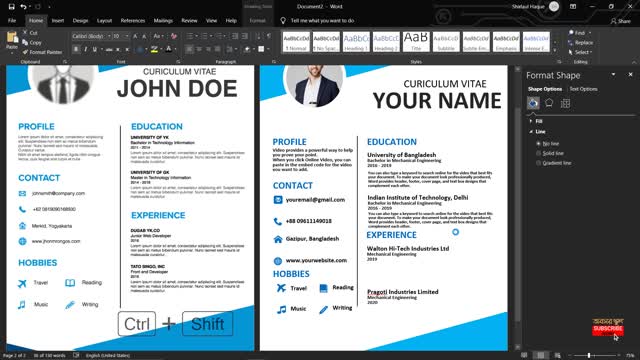
Task: Apply the Title style
Action: [416, 42]
